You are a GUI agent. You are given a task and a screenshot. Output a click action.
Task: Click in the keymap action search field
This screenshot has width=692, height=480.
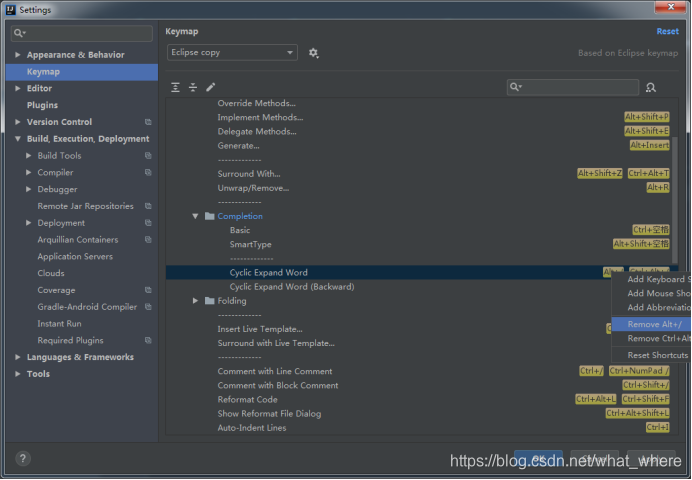[x=573, y=87]
